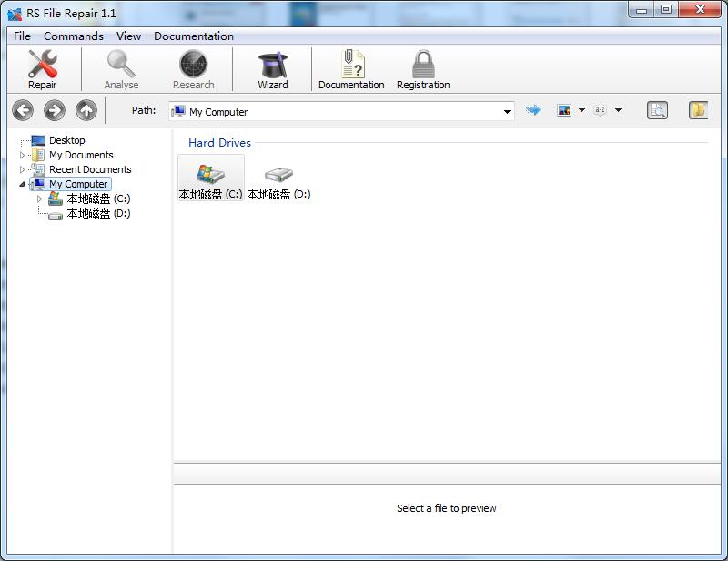
Task: Click the Research radar icon
Action: tap(193, 64)
